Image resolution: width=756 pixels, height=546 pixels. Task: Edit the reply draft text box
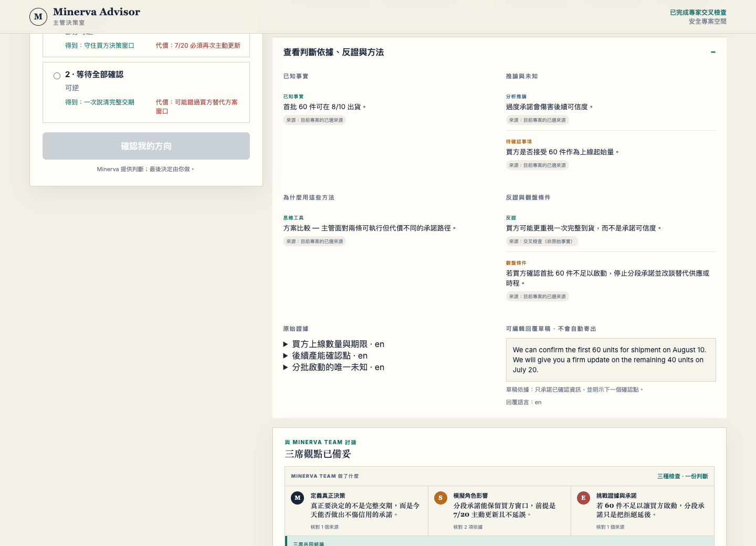(611, 360)
